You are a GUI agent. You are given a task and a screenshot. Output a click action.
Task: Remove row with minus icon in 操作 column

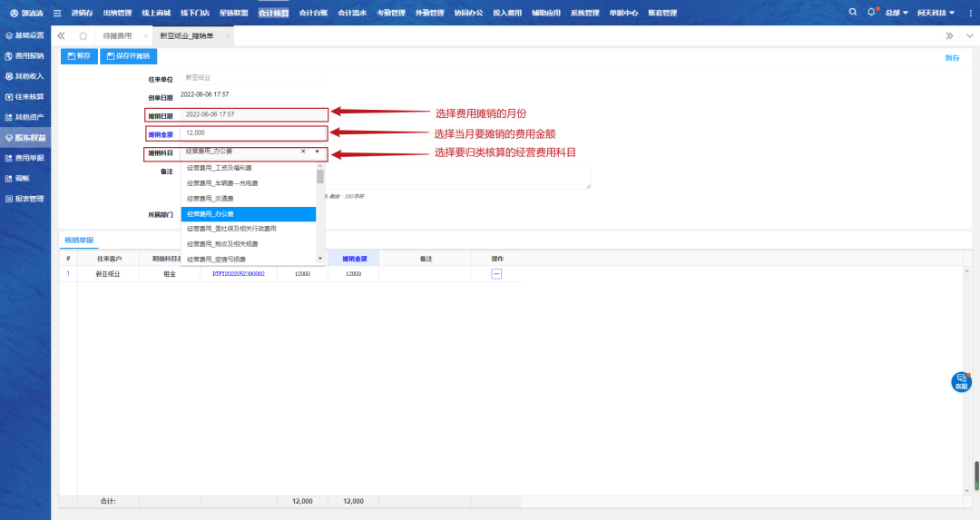click(x=496, y=273)
